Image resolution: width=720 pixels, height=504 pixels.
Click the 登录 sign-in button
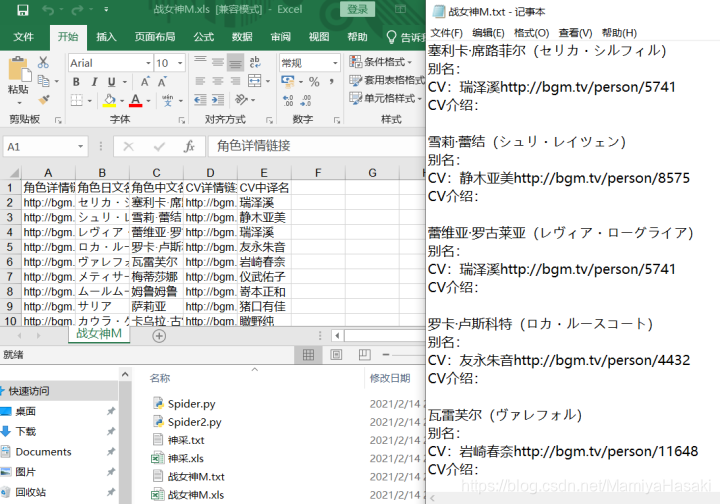(x=357, y=9)
